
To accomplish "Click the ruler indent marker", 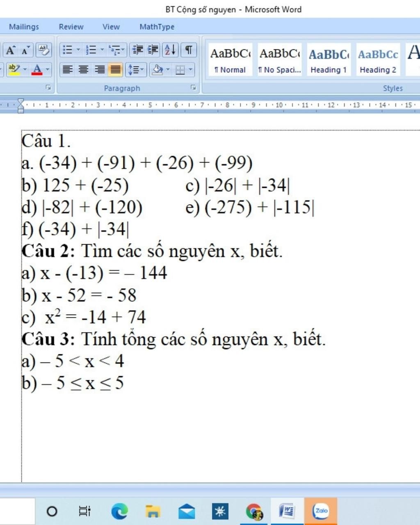I will [x=21, y=106].
